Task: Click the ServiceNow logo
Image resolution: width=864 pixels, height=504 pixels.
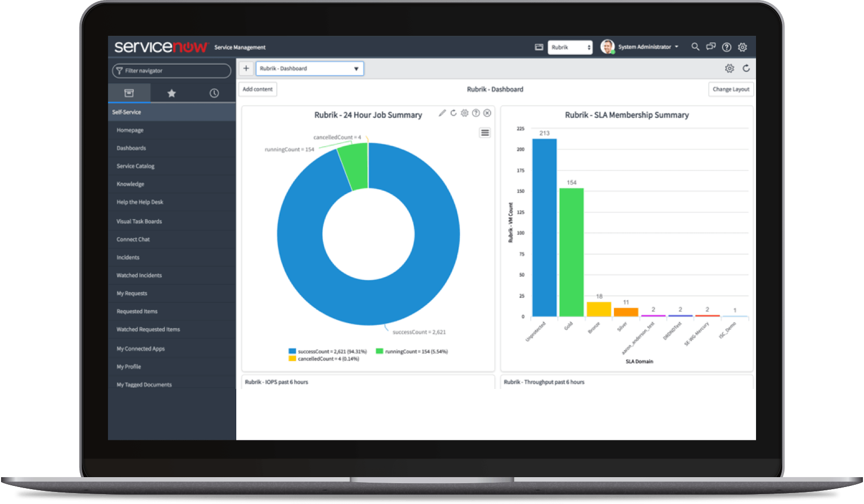Action: (161, 47)
